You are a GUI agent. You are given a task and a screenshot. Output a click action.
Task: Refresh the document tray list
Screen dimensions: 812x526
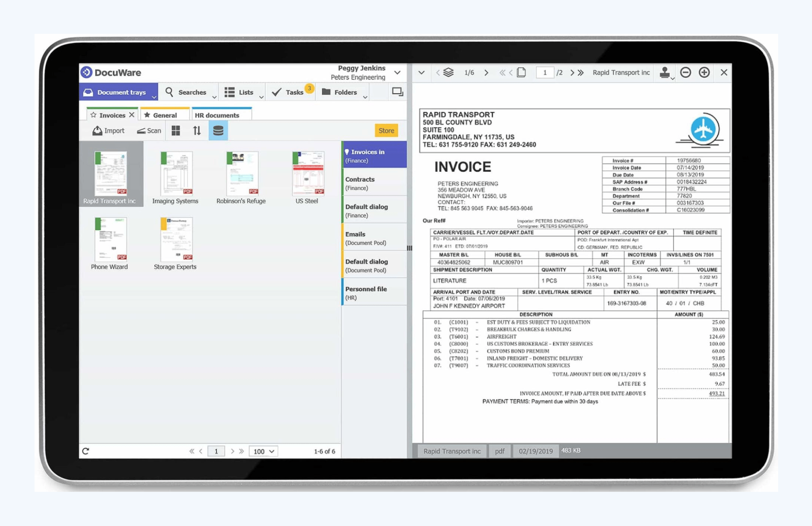pyautogui.click(x=86, y=451)
